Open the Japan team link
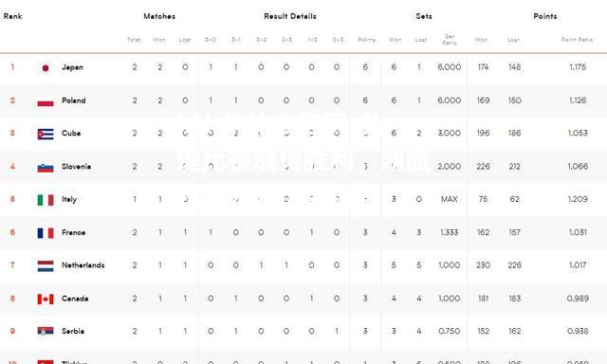 72,67
